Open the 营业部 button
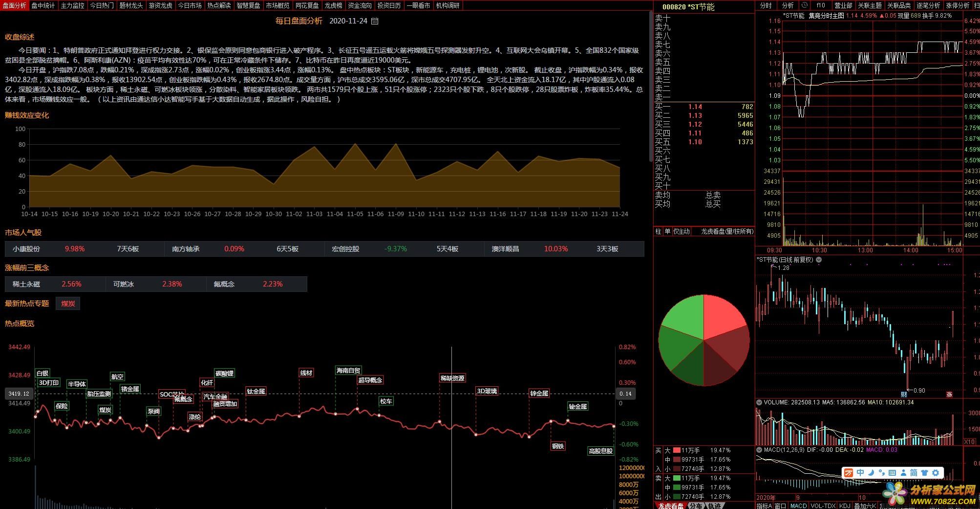This screenshot has height=509, width=980. [843, 5]
